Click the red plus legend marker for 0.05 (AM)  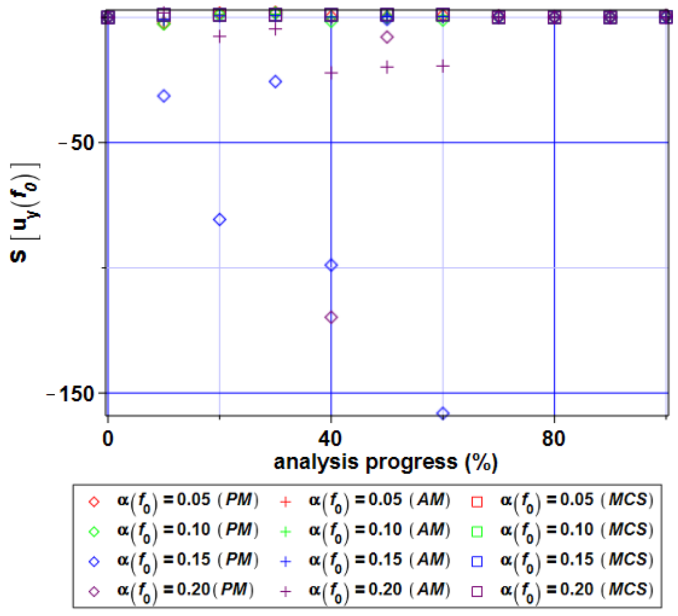(286, 502)
